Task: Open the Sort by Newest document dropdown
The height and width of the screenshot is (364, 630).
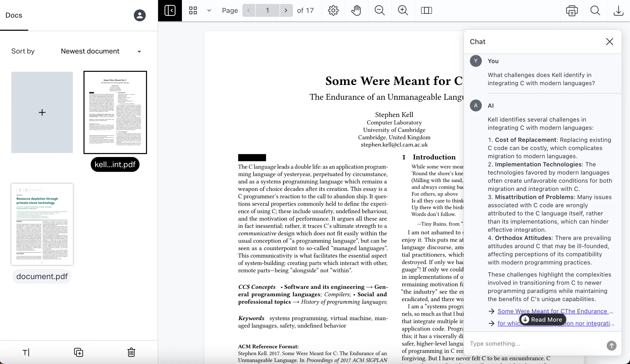Action: (x=101, y=51)
